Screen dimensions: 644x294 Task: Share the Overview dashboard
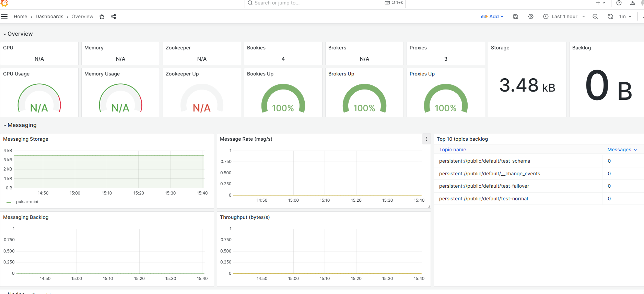click(x=114, y=16)
